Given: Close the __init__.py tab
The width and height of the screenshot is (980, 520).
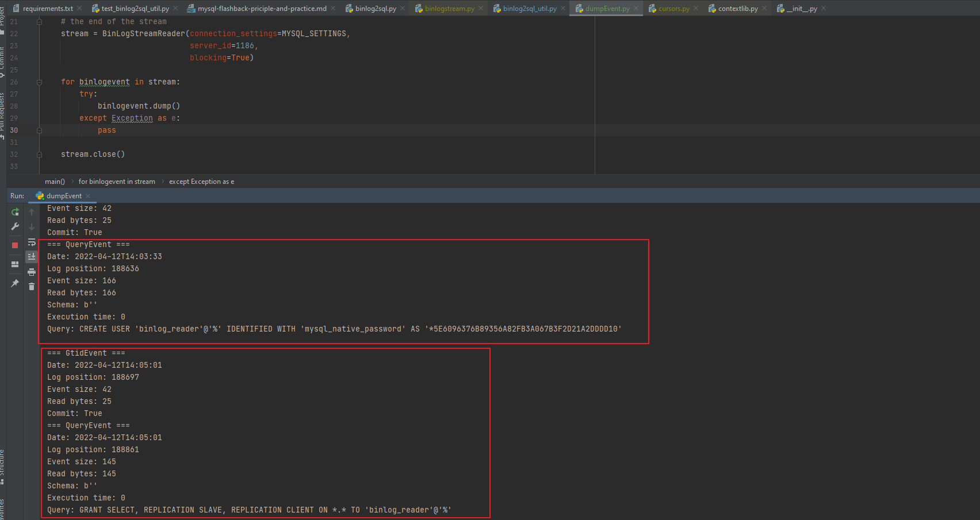Looking at the screenshot, I should click(x=824, y=8).
